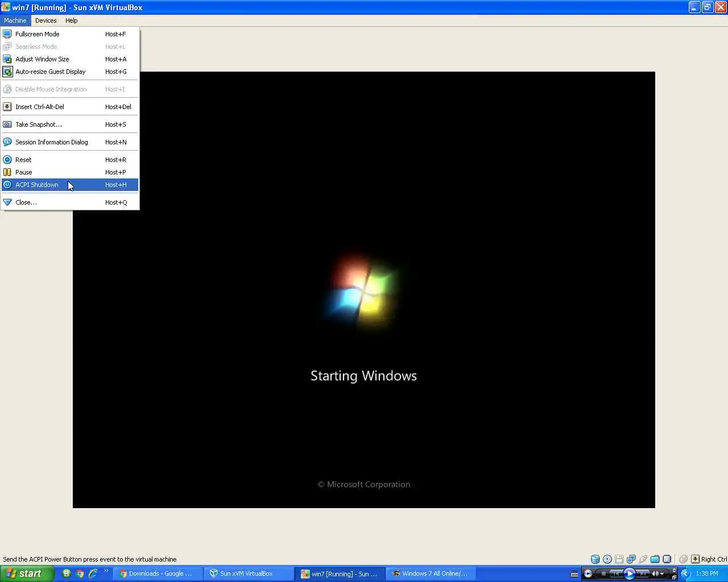Launch Internet Explorer from Quick Launch

tap(93, 573)
